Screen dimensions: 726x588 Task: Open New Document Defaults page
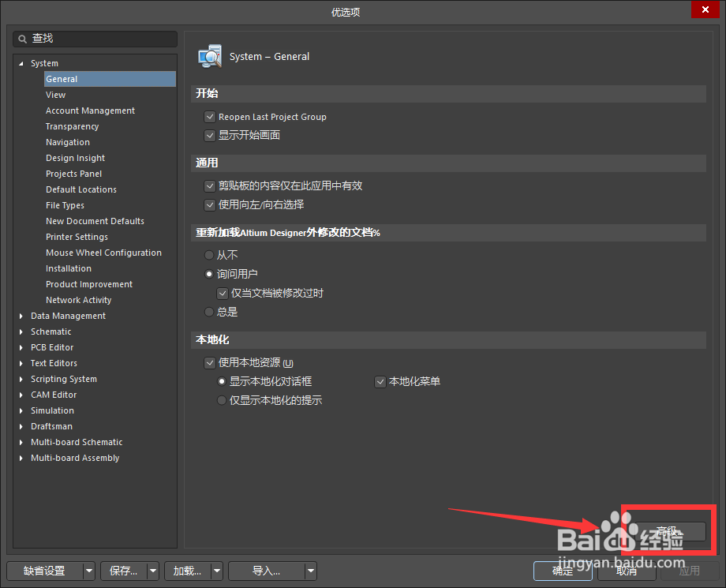click(x=95, y=221)
